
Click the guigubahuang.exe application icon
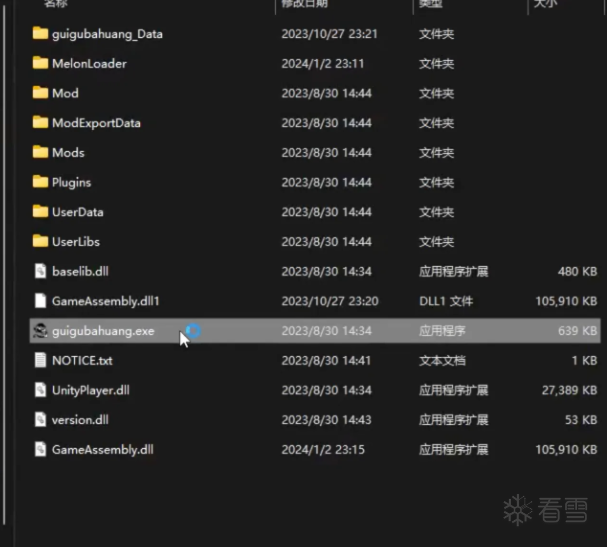pos(40,330)
